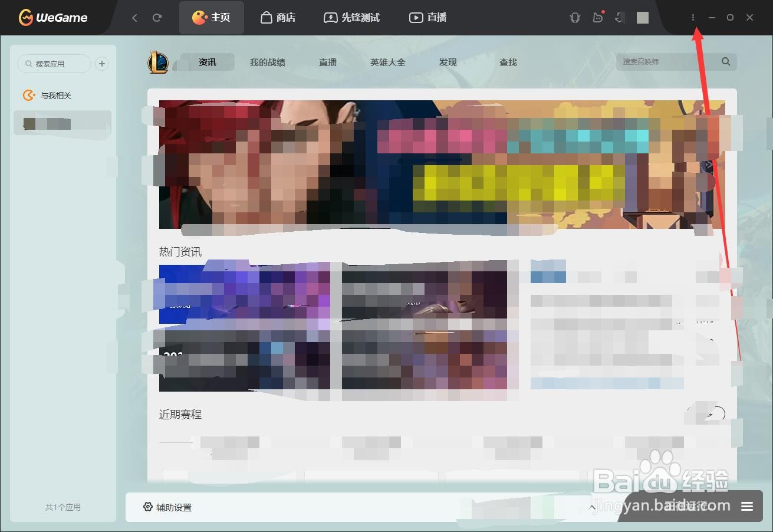Add an app with the plus button
Image resolution: width=773 pixels, height=532 pixels.
(102, 64)
